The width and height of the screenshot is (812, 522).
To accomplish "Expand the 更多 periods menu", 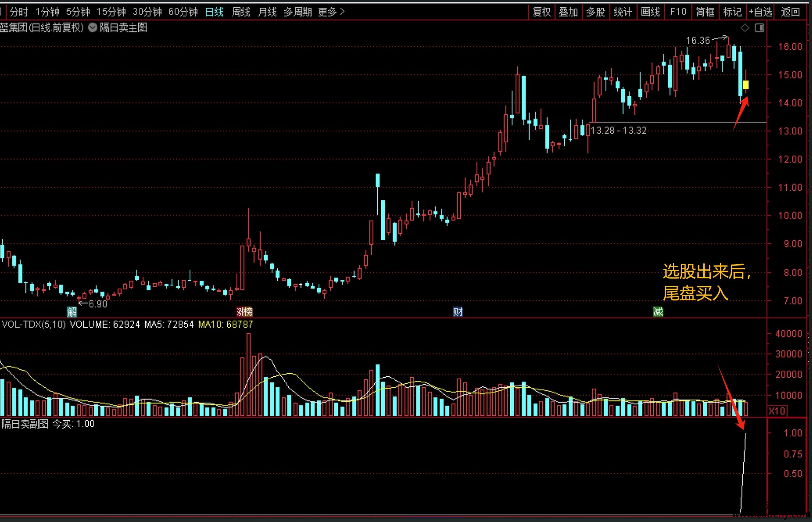I will (x=331, y=12).
